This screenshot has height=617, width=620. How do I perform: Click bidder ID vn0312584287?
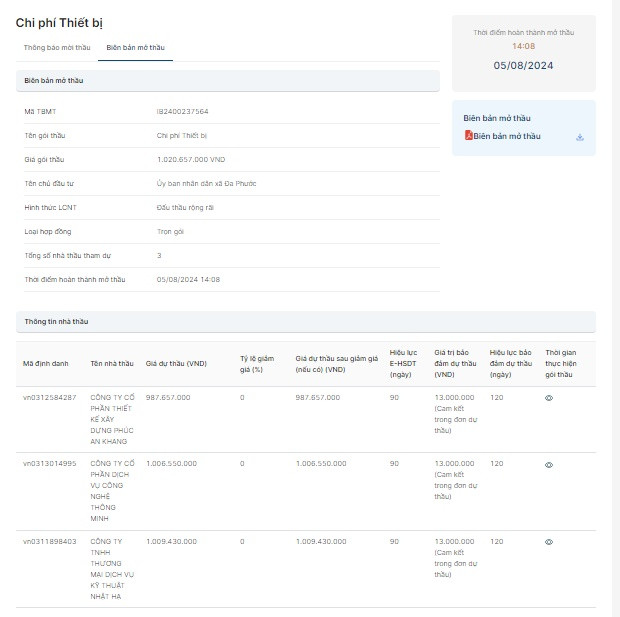point(49,398)
